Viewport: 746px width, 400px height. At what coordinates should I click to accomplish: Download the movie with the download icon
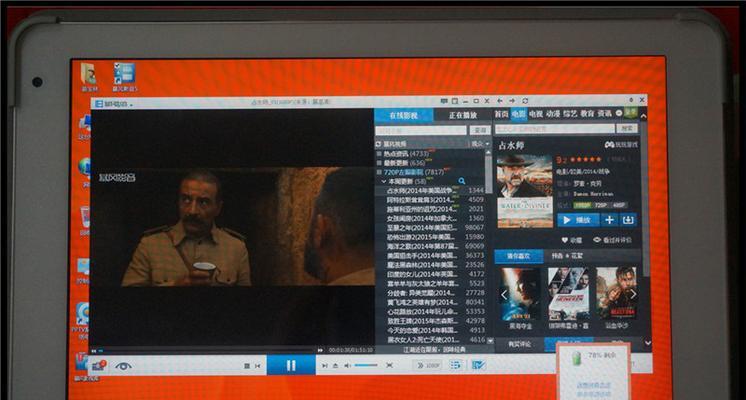[628, 220]
